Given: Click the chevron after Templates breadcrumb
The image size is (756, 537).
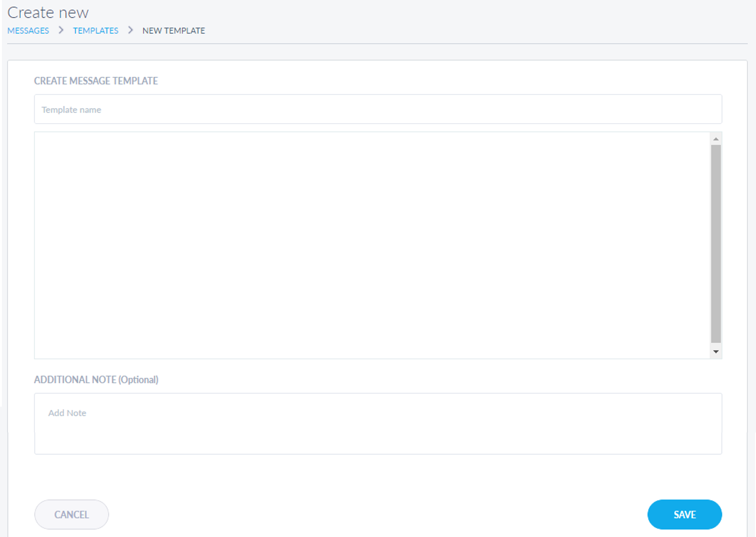Looking at the screenshot, I should coord(130,30).
